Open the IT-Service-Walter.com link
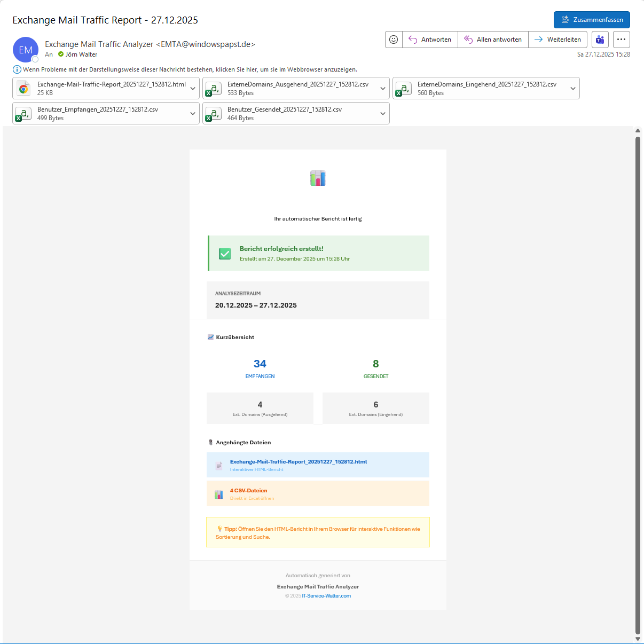Screen dimensions: 644x644 coord(326,596)
